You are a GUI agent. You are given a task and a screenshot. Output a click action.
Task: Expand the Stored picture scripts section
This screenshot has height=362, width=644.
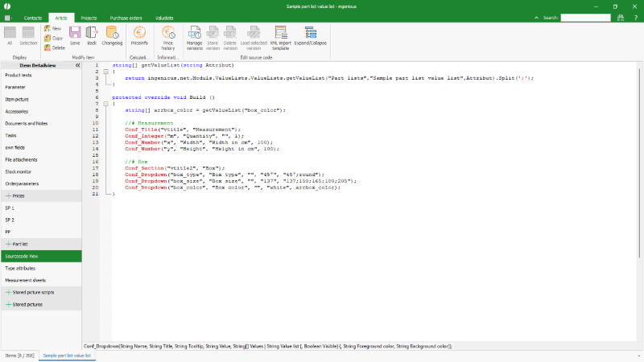point(10,292)
